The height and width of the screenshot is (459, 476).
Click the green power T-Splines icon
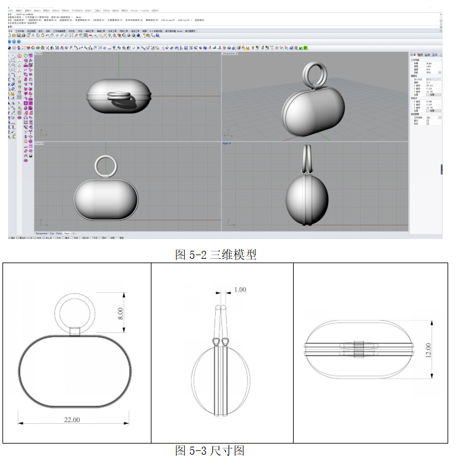[x=26, y=56]
